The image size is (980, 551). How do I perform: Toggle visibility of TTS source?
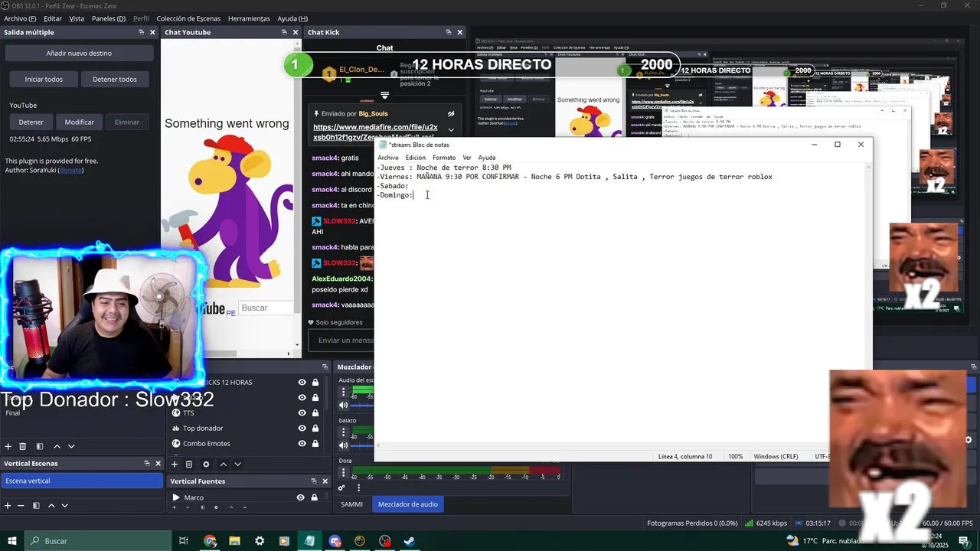(302, 413)
